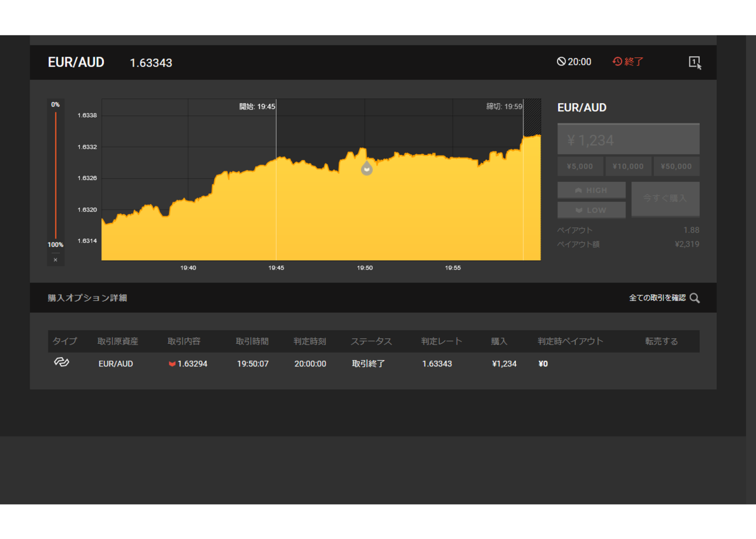Click the ¥1,234 purchase cell in table
The image size is (756, 539).
pos(505,364)
